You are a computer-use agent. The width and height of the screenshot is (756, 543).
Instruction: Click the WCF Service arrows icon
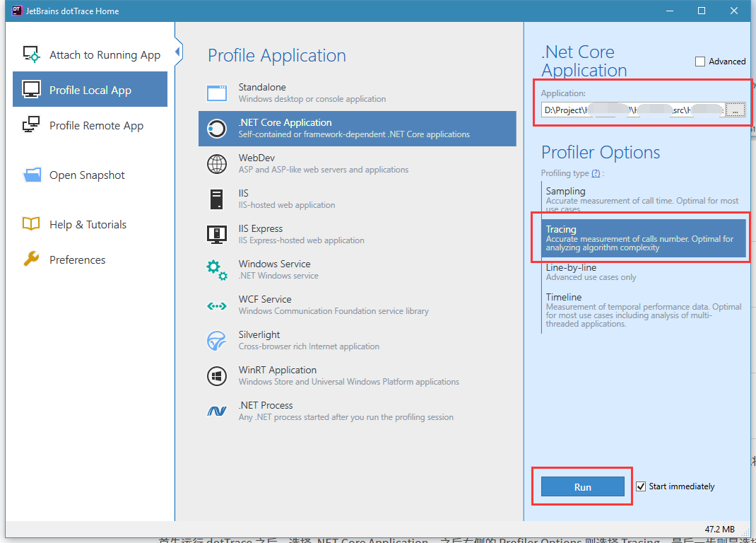click(x=217, y=305)
